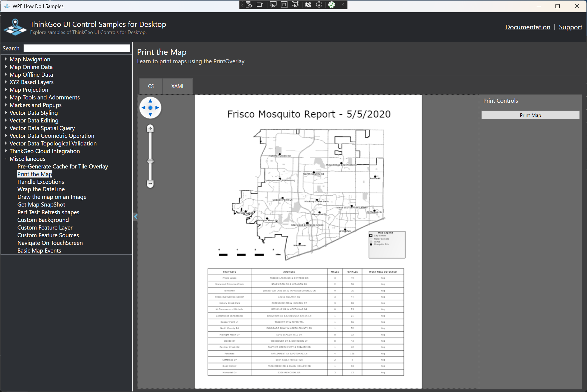This screenshot has width=587, height=392.
Task: Click the zoom out minus button
Action: pyautogui.click(x=150, y=184)
